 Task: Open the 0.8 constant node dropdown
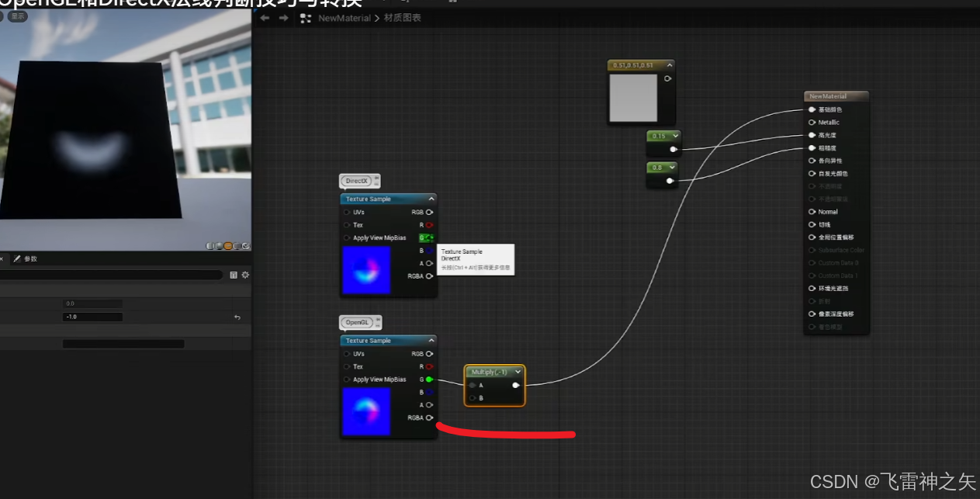click(x=672, y=166)
